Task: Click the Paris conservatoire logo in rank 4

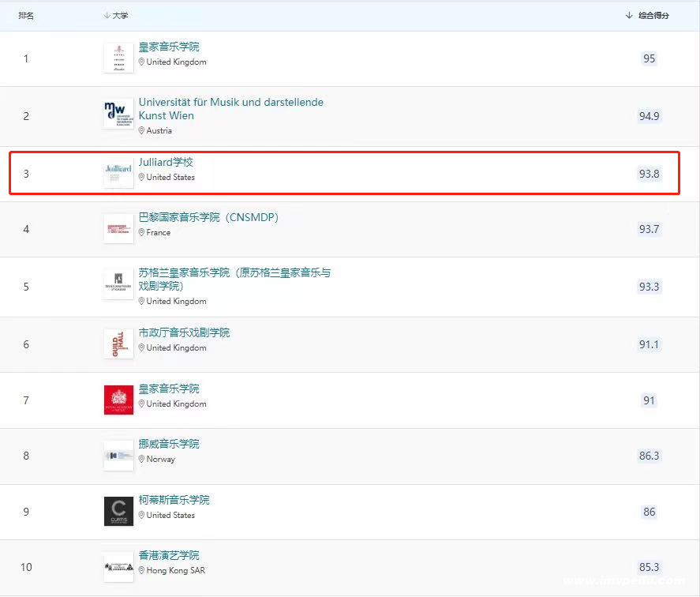Action: pos(118,228)
